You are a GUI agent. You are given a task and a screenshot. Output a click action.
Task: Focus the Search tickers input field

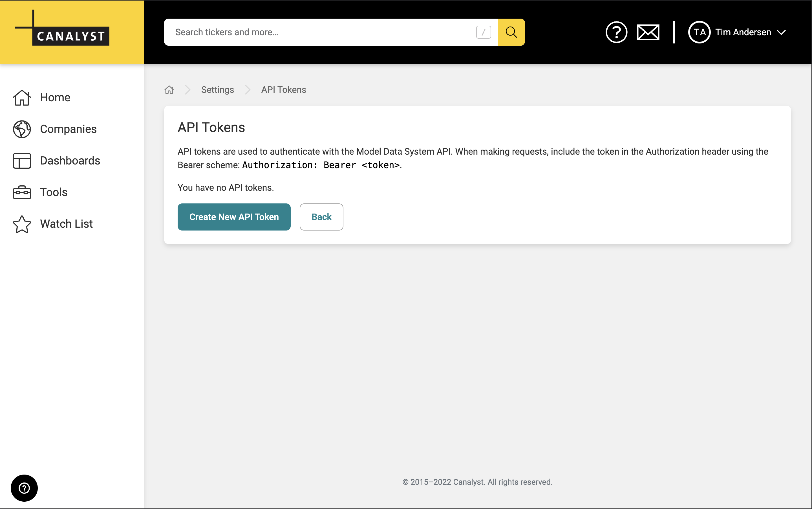pyautogui.click(x=319, y=32)
